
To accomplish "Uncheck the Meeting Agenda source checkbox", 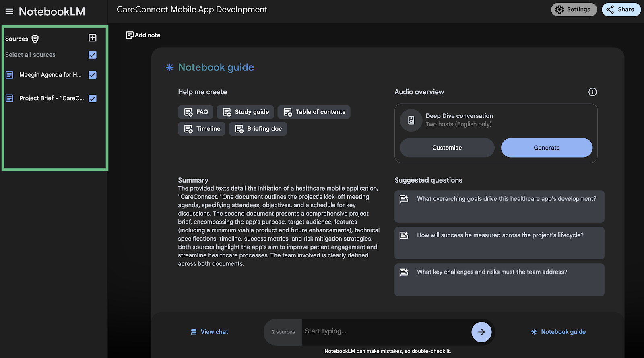I will [93, 75].
